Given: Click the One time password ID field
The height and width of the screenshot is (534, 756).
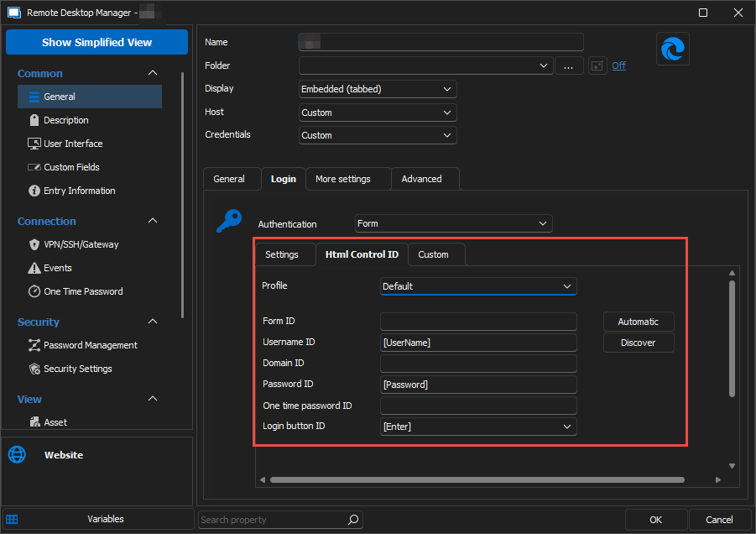Looking at the screenshot, I should point(478,406).
